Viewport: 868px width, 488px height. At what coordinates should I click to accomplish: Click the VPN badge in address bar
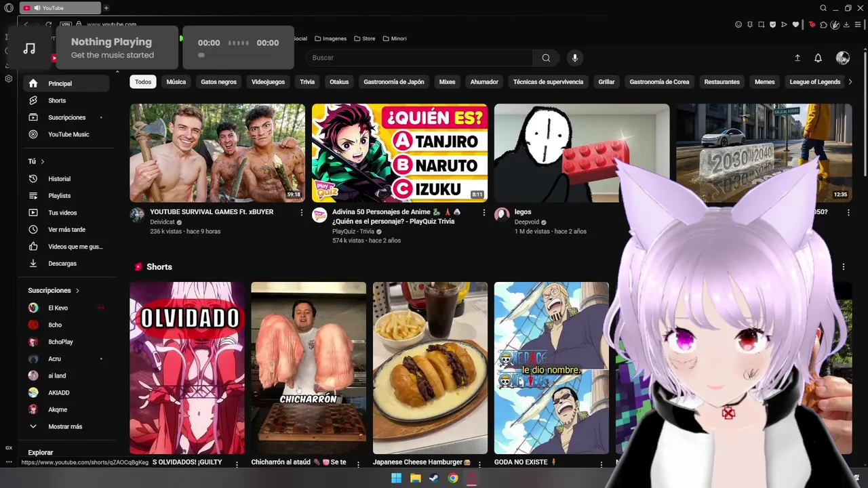pos(65,24)
